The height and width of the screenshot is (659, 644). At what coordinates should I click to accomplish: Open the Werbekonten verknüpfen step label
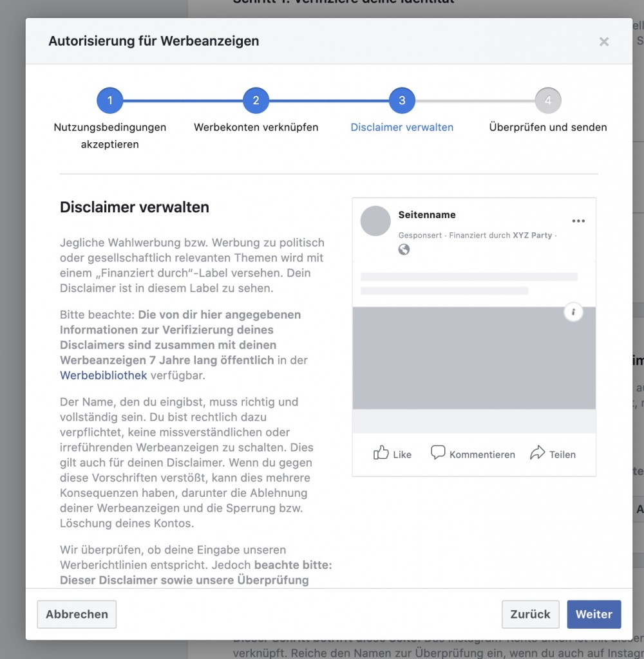256,127
